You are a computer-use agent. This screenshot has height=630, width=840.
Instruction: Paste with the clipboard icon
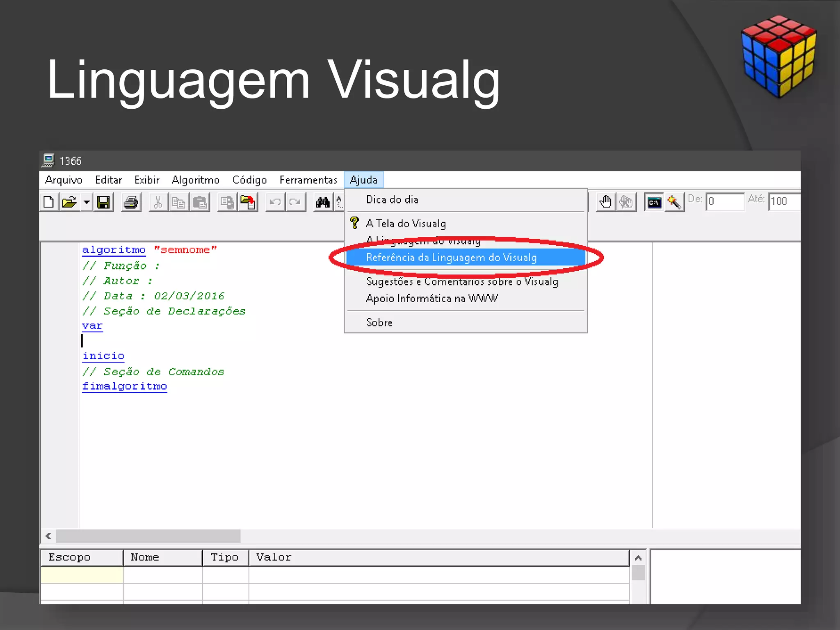tap(200, 202)
